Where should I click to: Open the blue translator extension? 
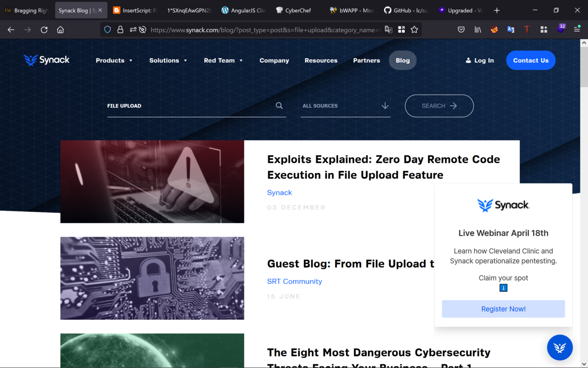511,30
